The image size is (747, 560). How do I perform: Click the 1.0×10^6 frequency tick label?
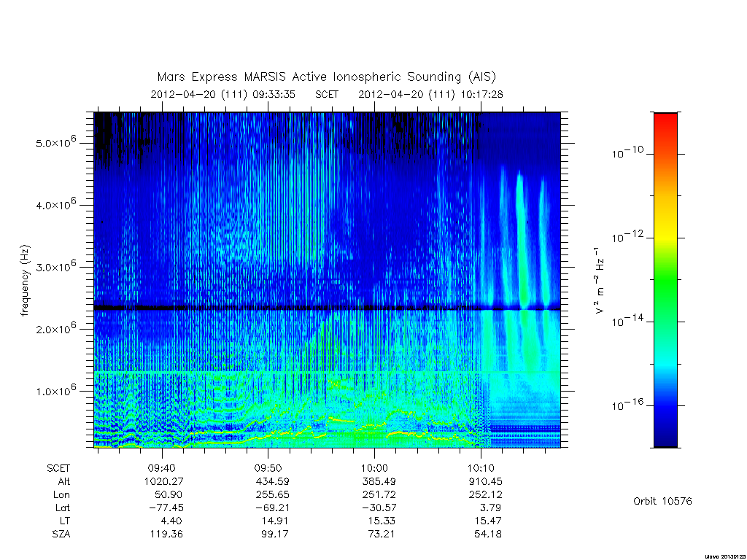(55, 390)
